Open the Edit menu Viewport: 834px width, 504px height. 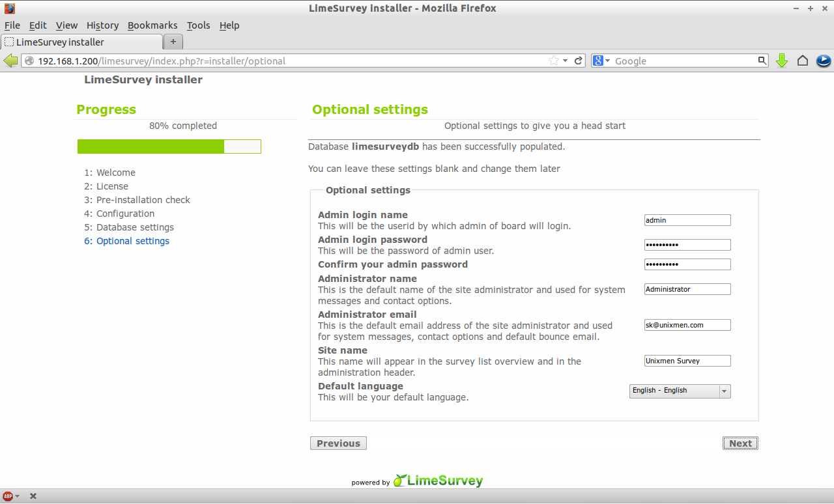(x=38, y=25)
